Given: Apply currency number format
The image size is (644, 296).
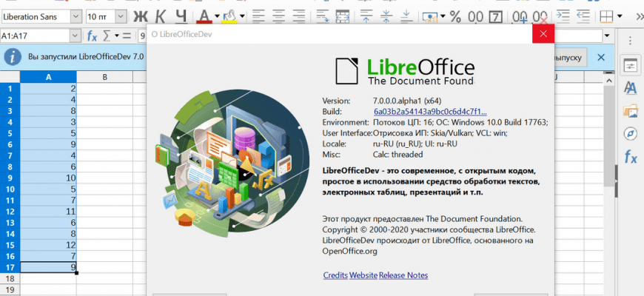Looking at the screenshot, I should pos(430,16).
